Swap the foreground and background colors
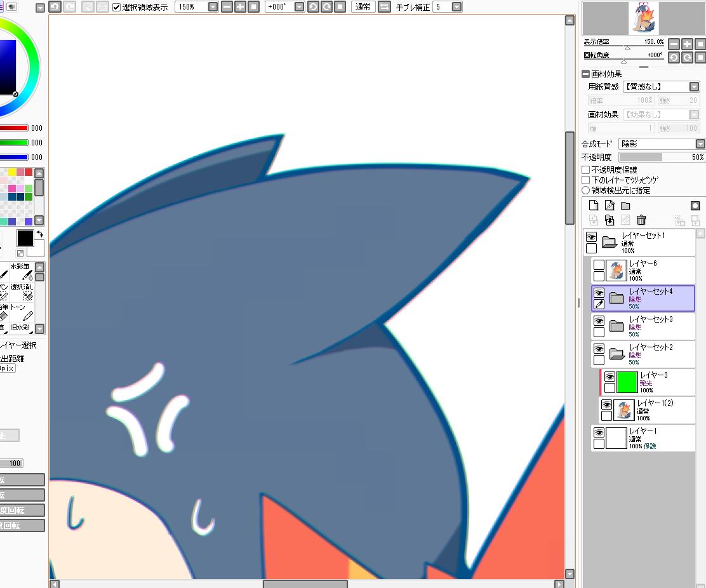The image size is (706, 588). click(39, 234)
